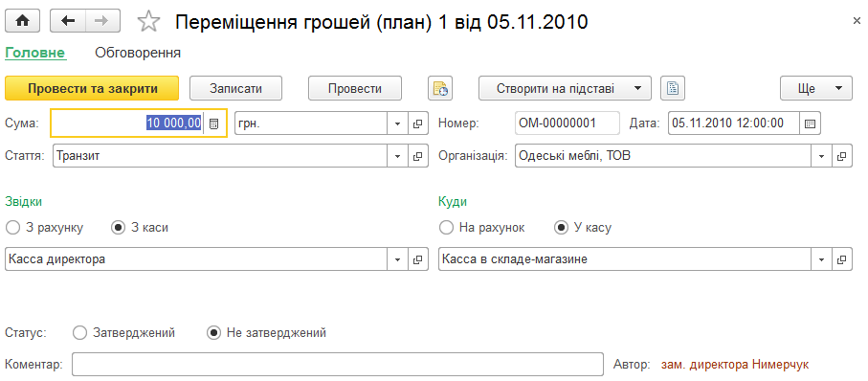Image resolution: width=868 pixels, height=381 pixels.
Task: Open Створити на підставі dropdown menu
Action: coord(637,89)
